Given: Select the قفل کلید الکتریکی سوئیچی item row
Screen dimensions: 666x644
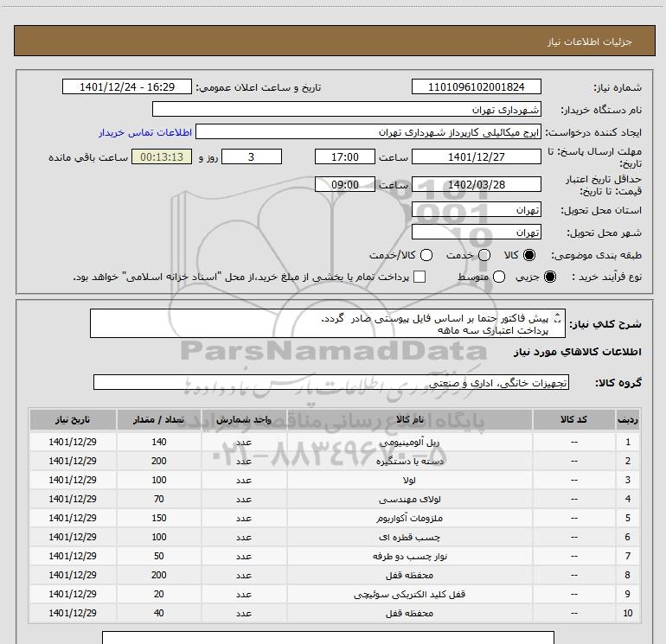Looking at the screenshot, I should 334,595.
